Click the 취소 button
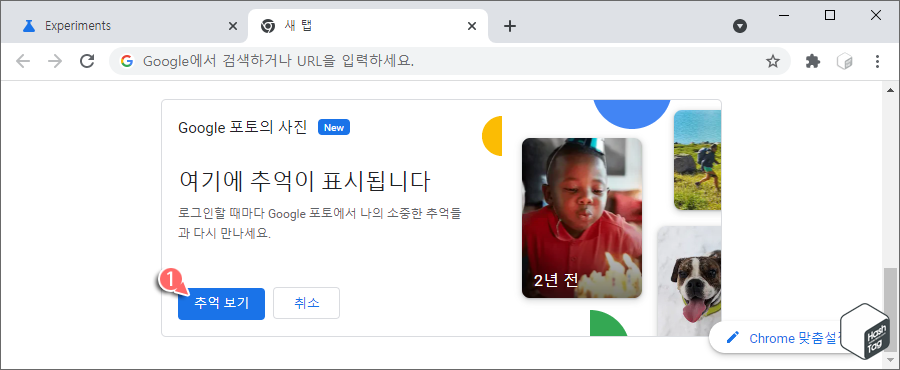900x370 pixels. 307,303
